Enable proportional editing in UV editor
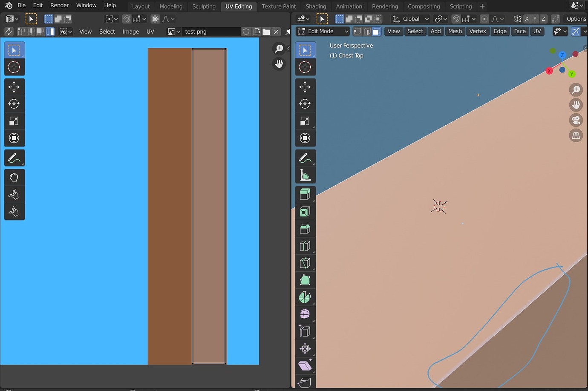 tap(155, 19)
